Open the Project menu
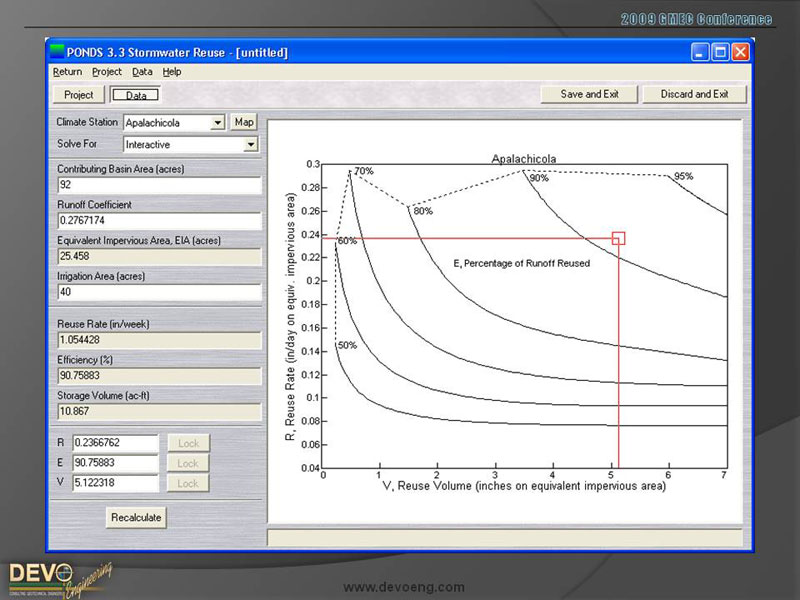The image size is (800, 600). tap(106, 72)
